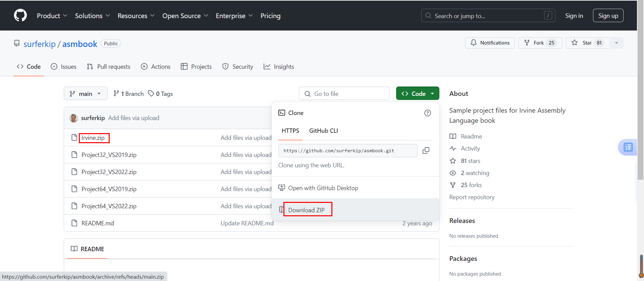This screenshot has height=281, width=644.
Task: Open the Irvine.zip file
Action: click(x=93, y=138)
